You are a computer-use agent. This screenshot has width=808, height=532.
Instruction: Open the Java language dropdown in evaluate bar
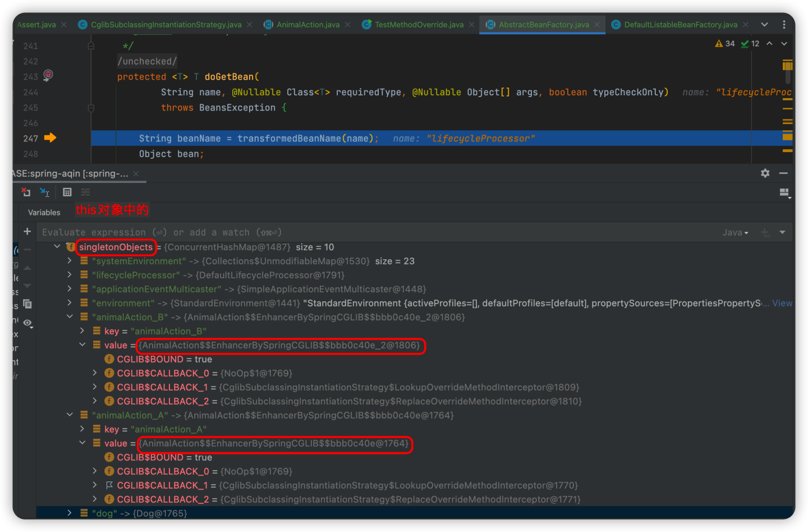(735, 232)
